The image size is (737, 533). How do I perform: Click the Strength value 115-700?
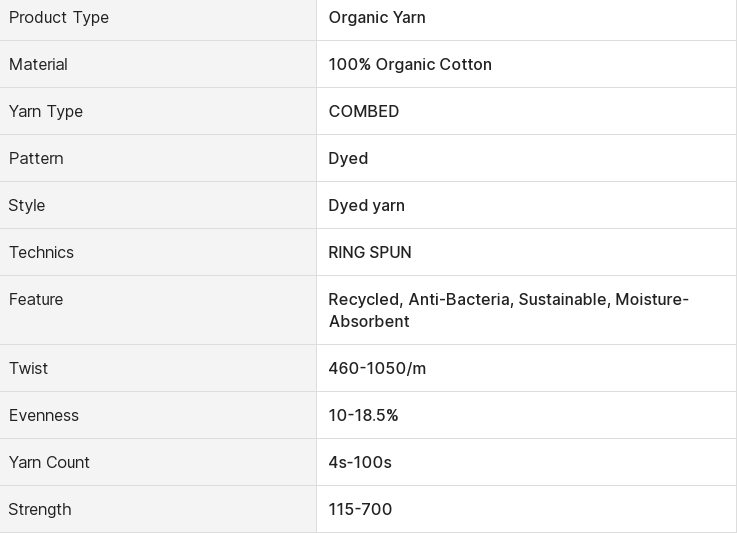coord(360,509)
